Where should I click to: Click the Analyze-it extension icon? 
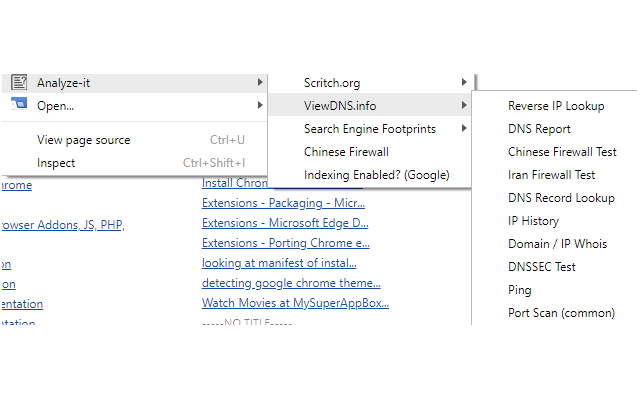pyautogui.click(x=19, y=82)
